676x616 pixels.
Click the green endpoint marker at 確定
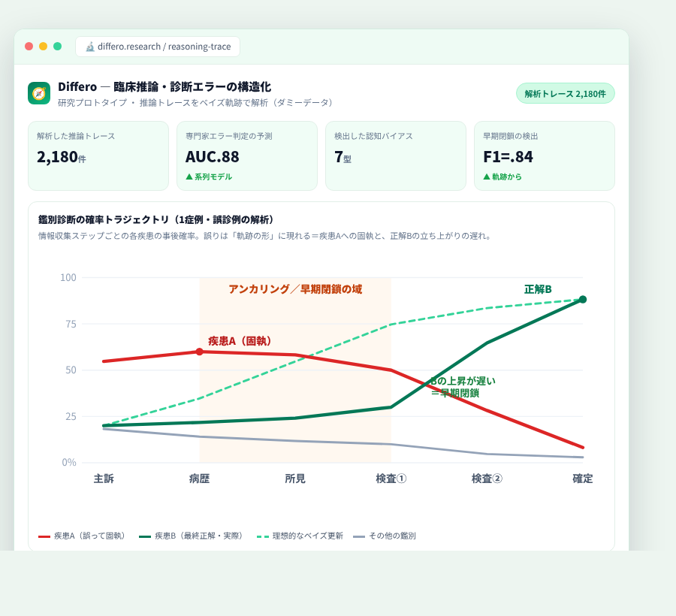click(x=583, y=299)
